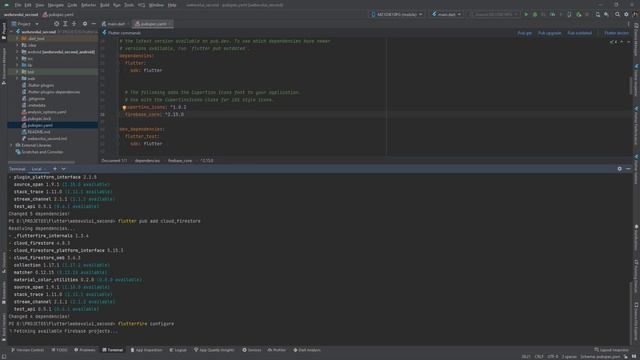
Task: Open the Project tool window side tab
Action: click(x=4, y=32)
